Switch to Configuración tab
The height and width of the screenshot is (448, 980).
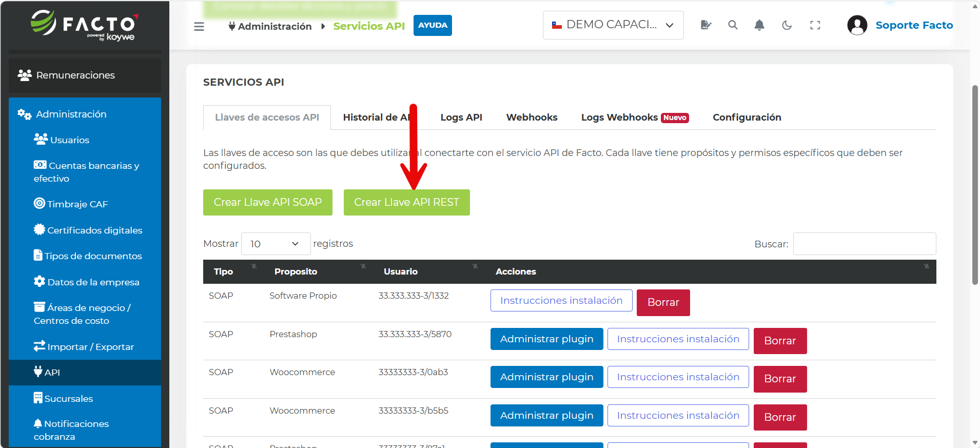[747, 118]
